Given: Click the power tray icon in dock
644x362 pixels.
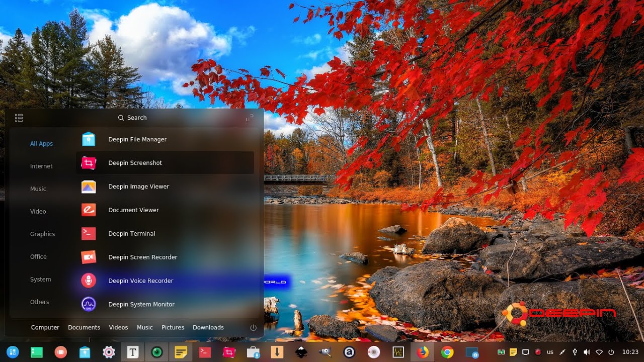Looking at the screenshot, I should pos(611,352).
